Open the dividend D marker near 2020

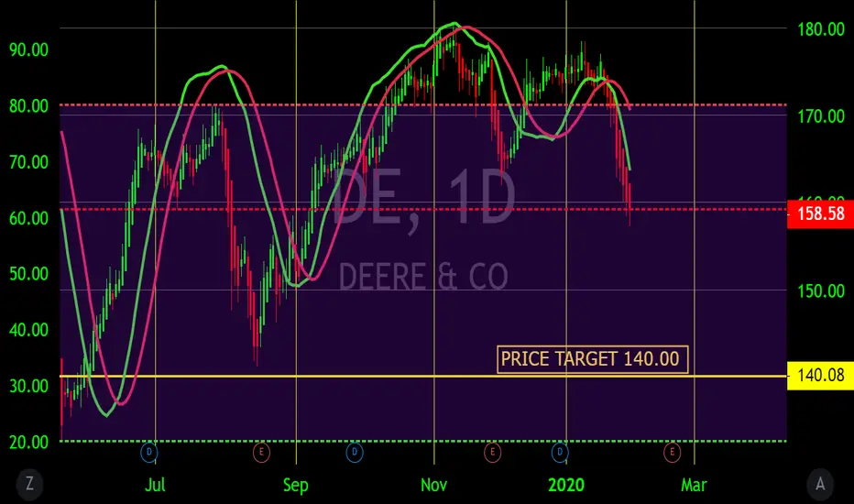(x=560, y=453)
